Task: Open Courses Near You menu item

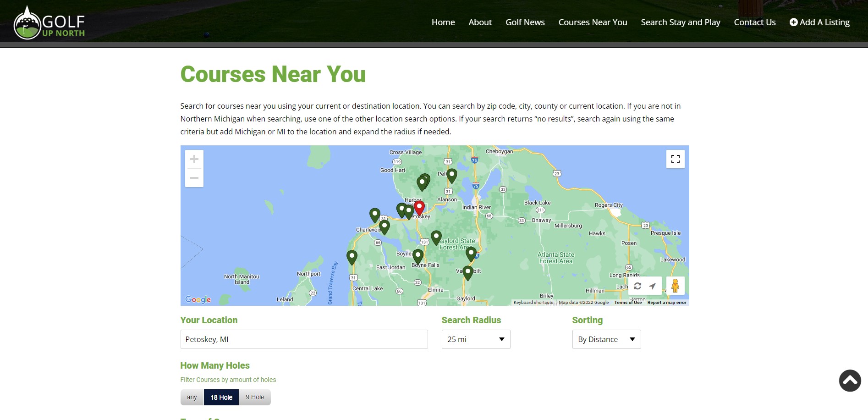Action: click(593, 22)
